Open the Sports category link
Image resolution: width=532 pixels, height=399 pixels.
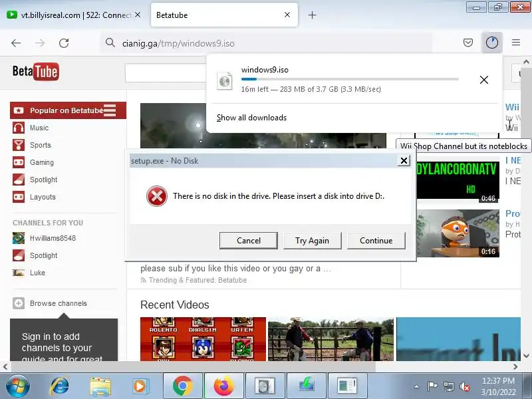tap(41, 145)
